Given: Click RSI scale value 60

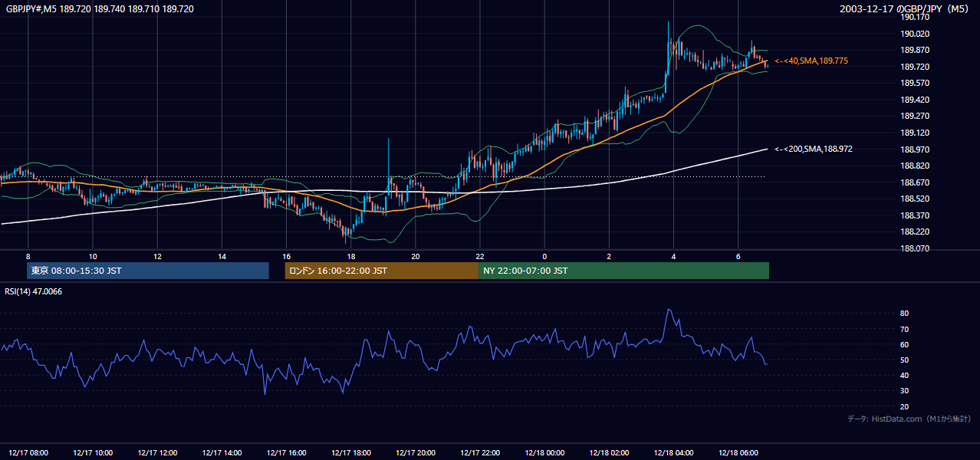Looking at the screenshot, I should [905, 344].
